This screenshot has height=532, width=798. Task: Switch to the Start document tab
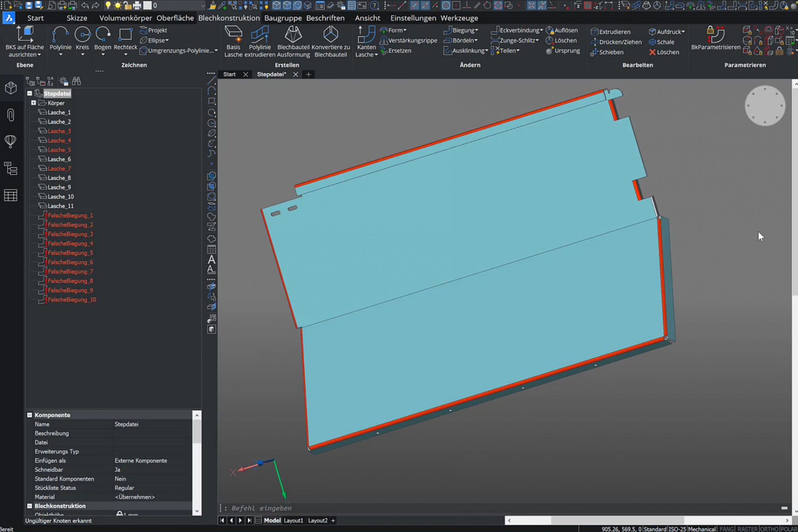pos(229,74)
